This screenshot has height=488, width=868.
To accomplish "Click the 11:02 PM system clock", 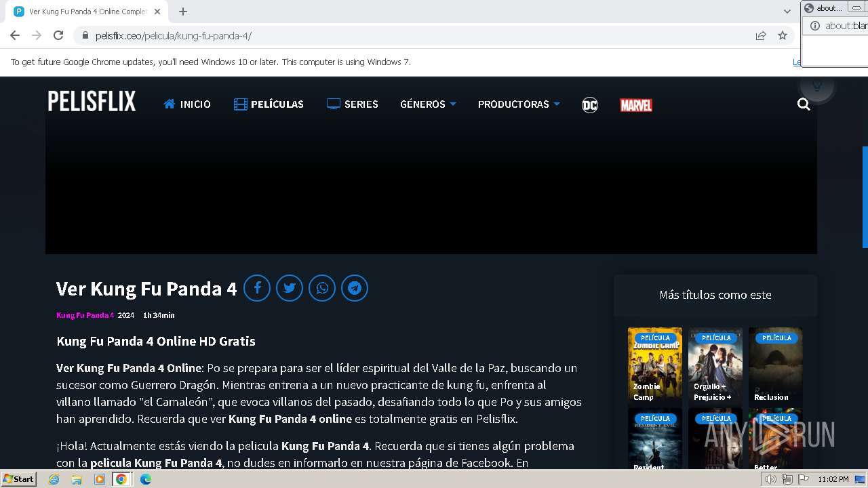I will click(833, 479).
